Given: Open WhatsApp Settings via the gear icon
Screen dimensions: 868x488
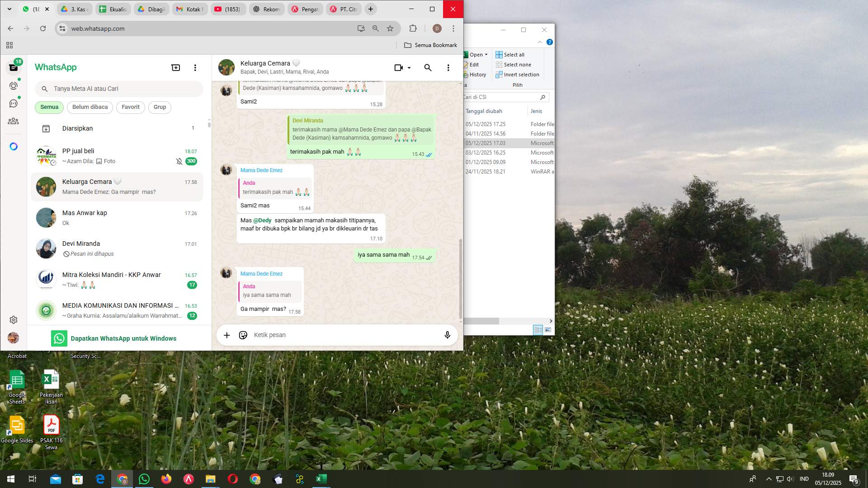Looking at the screenshot, I should (x=14, y=319).
